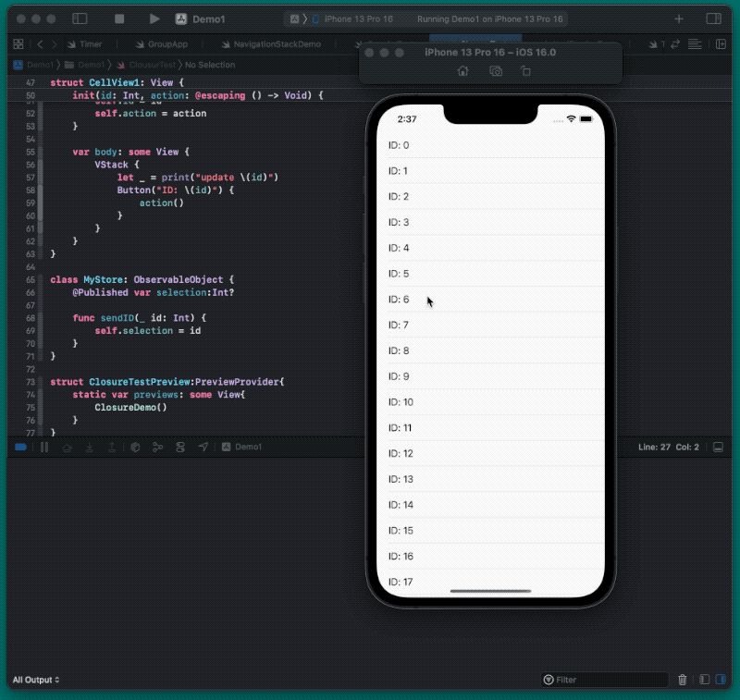The image size is (740, 700).
Task: Clear the console with the trash icon
Action: [x=683, y=680]
